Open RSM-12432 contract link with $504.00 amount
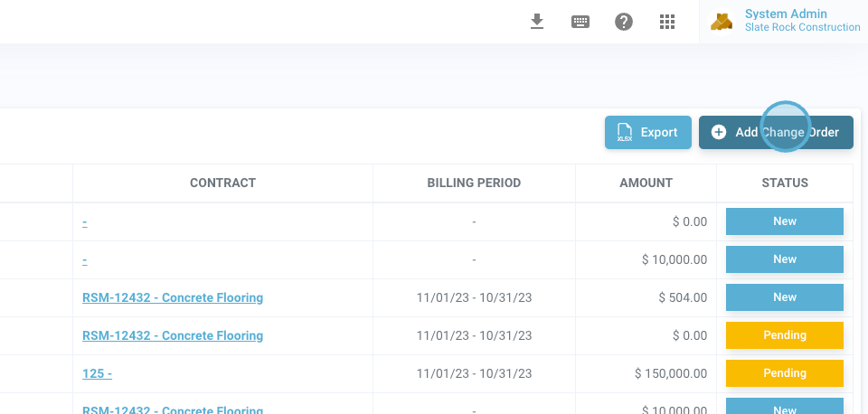 click(x=173, y=297)
